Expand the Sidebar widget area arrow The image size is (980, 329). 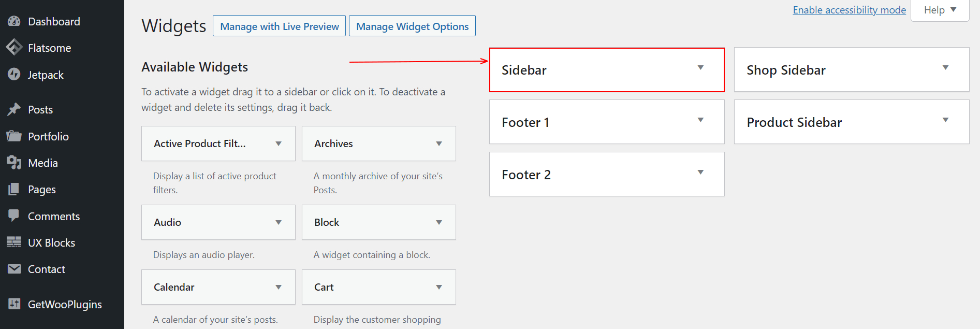pyautogui.click(x=700, y=68)
